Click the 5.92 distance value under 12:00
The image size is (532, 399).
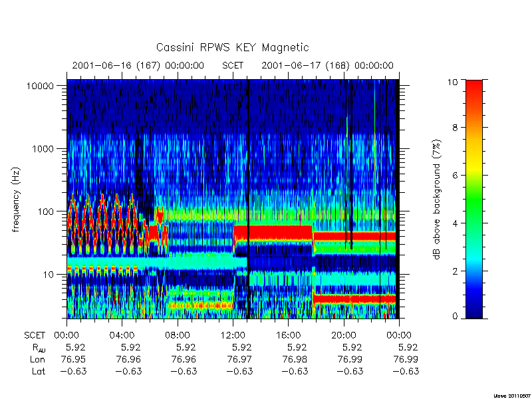(242, 347)
